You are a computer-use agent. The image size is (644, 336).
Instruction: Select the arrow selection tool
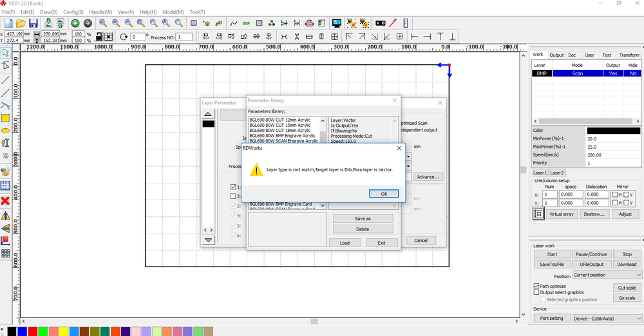click(x=5, y=53)
